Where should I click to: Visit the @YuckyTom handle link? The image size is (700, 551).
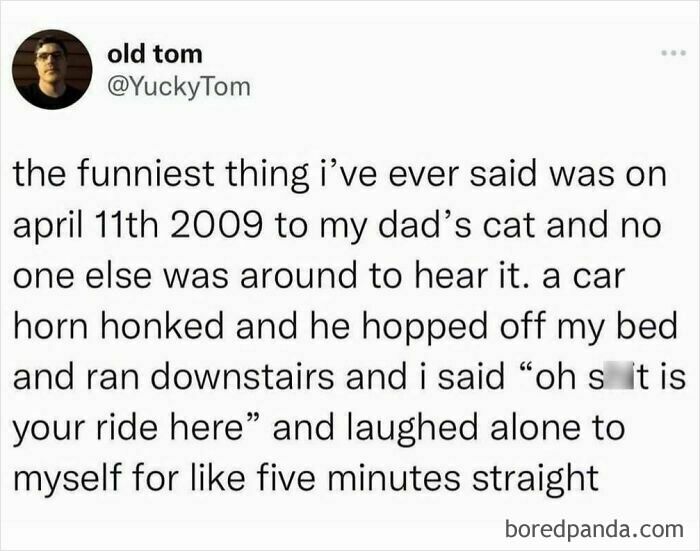[179, 87]
